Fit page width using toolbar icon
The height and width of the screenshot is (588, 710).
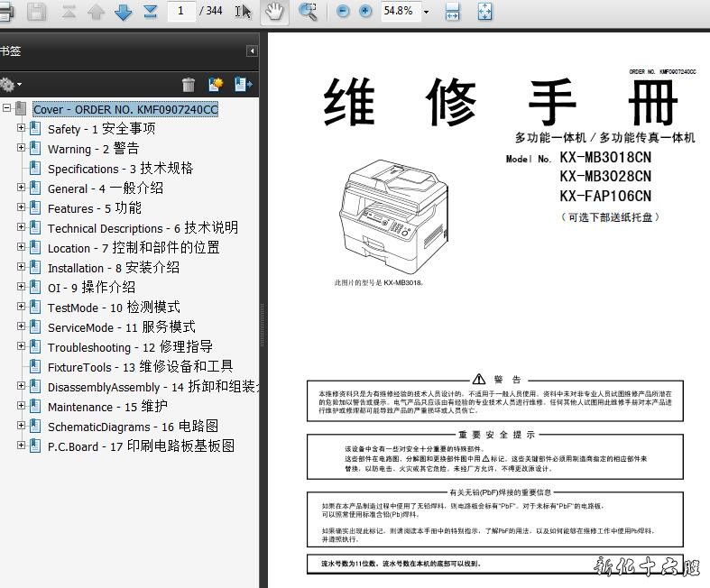453,12
